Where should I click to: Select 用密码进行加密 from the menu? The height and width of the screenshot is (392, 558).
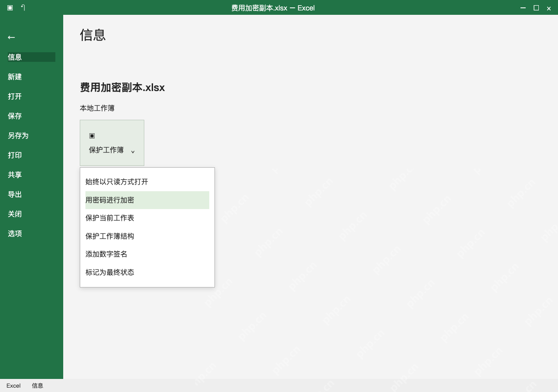(147, 200)
